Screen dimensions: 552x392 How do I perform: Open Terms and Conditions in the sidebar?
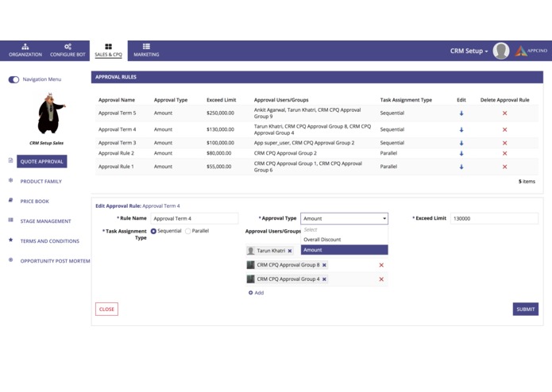49,241
